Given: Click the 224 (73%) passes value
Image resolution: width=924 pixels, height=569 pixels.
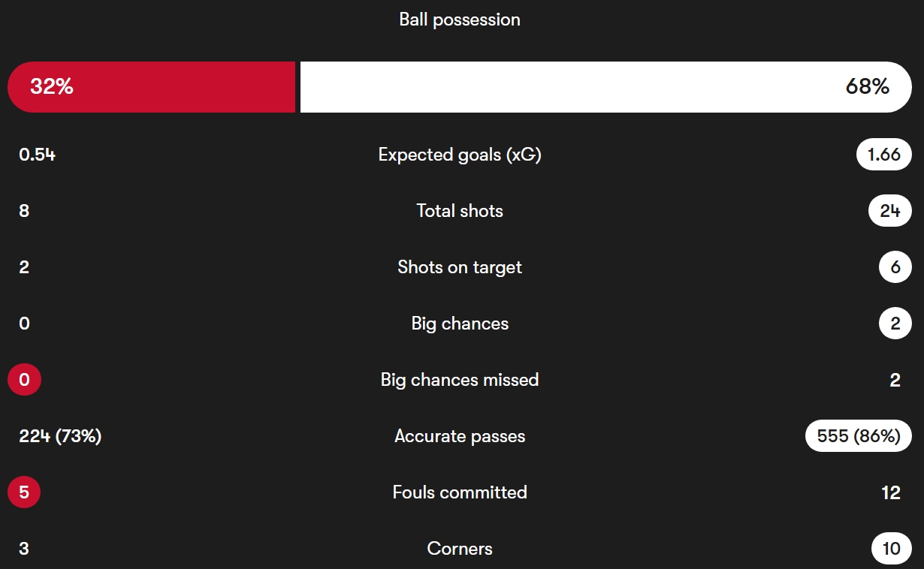Looking at the screenshot, I should 60,436.
